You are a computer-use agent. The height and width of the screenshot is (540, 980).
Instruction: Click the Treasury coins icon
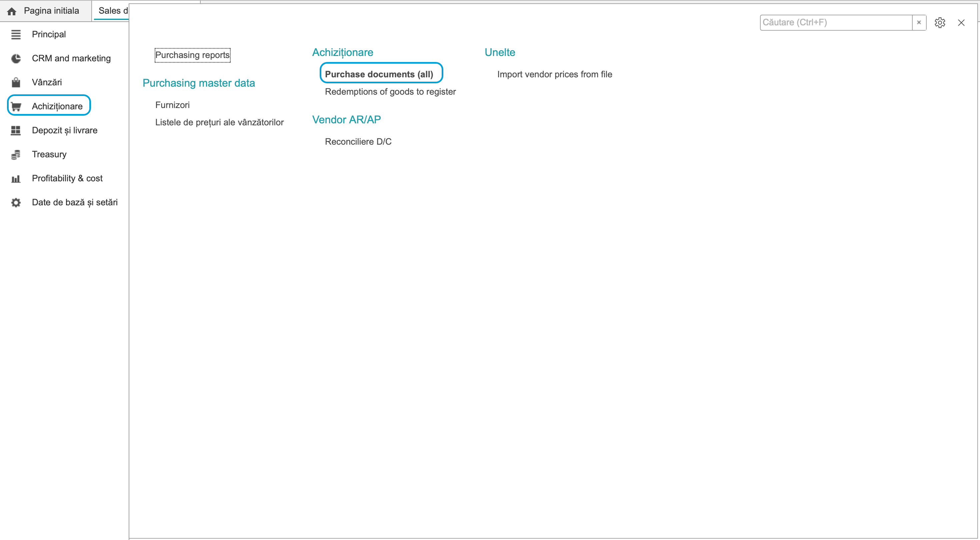point(16,155)
